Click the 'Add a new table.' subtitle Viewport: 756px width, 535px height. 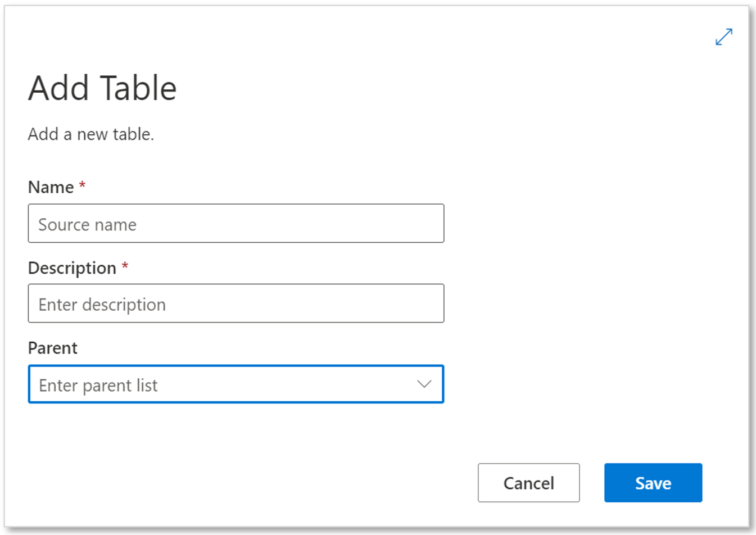[91, 134]
